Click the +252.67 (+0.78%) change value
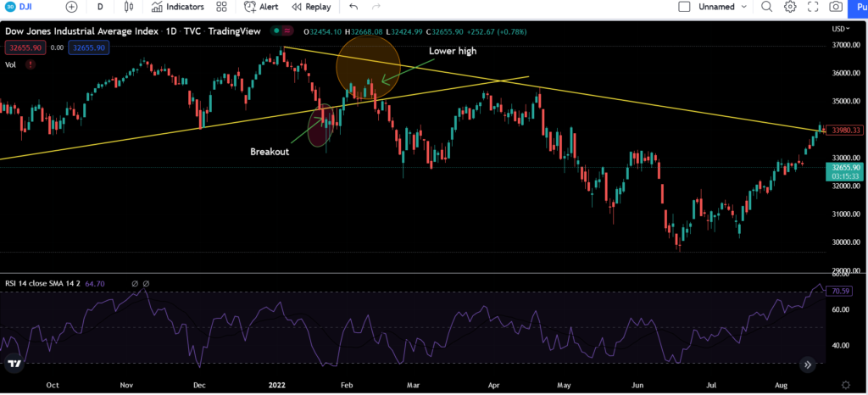The width and height of the screenshot is (868, 395). point(495,31)
